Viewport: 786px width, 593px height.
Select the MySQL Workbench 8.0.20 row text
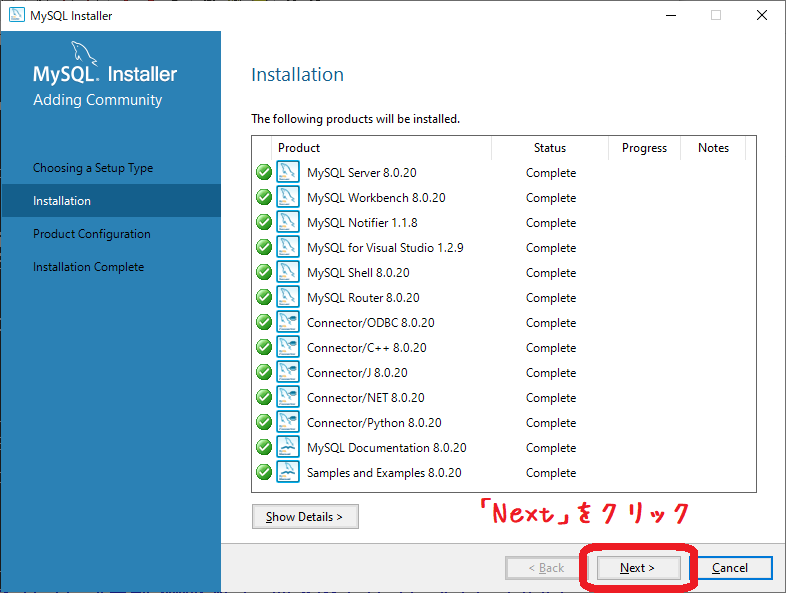376,197
